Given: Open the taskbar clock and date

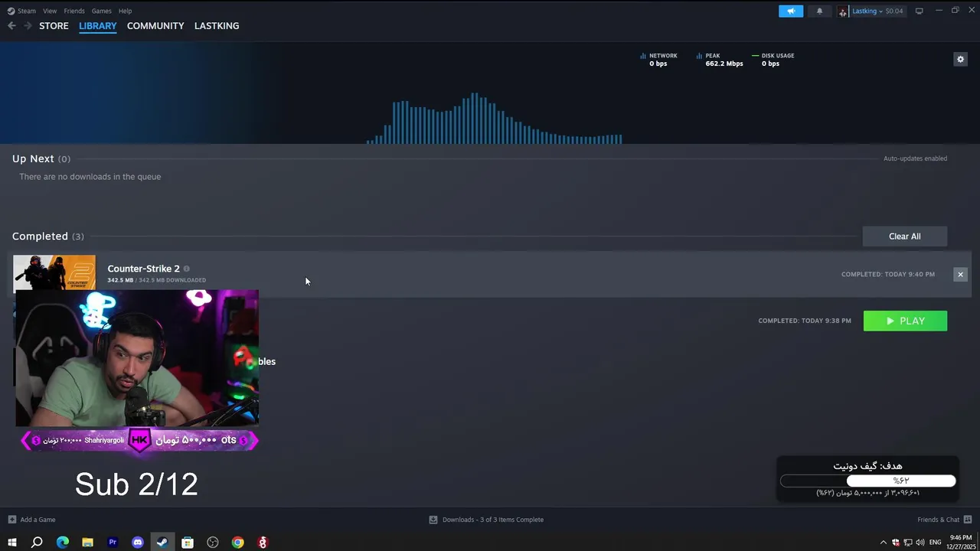Looking at the screenshot, I should click(961, 543).
